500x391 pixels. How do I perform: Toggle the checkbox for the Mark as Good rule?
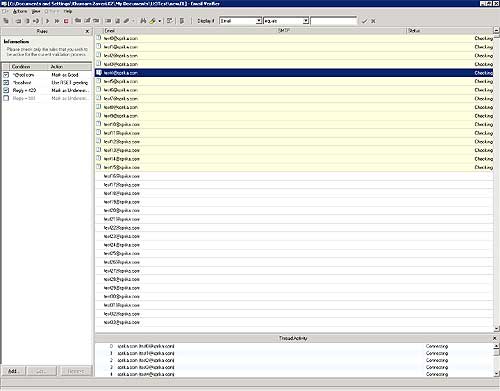click(6, 75)
